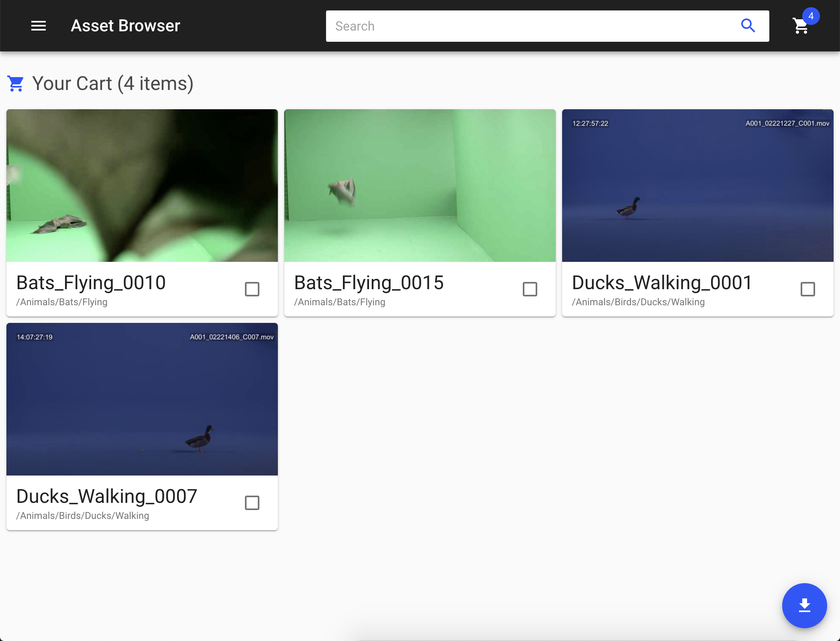The width and height of the screenshot is (840, 641).
Task: Click the magnifier search icon
Action: pos(748,26)
